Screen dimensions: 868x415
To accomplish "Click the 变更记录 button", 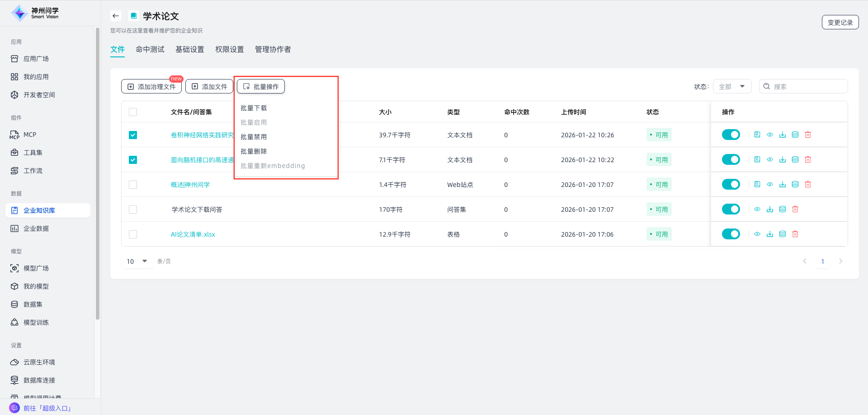I will [840, 22].
